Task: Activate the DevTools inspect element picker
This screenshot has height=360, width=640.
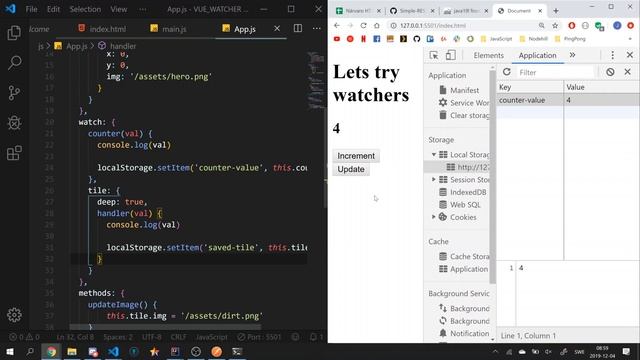Action: tap(434, 55)
